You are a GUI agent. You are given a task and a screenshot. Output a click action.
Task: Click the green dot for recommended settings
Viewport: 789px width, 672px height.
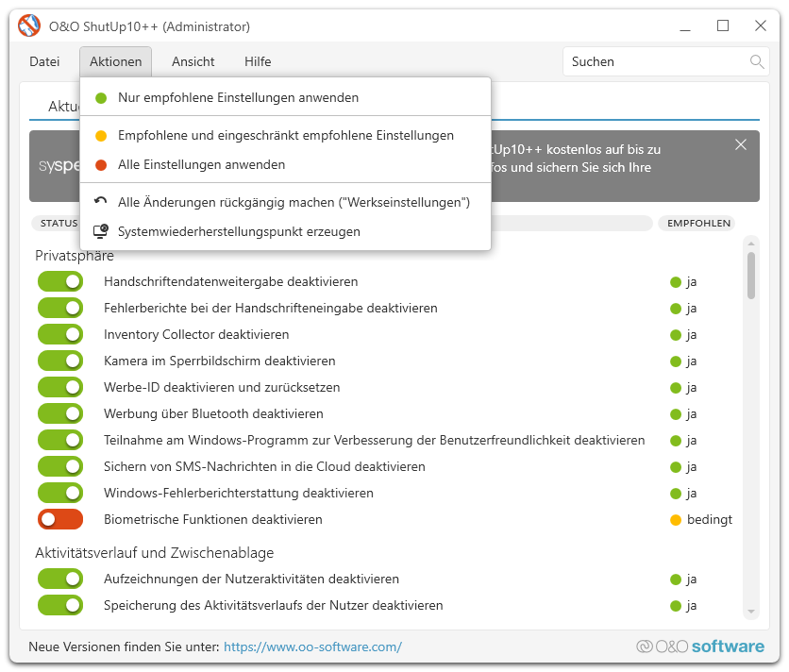click(101, 98)
